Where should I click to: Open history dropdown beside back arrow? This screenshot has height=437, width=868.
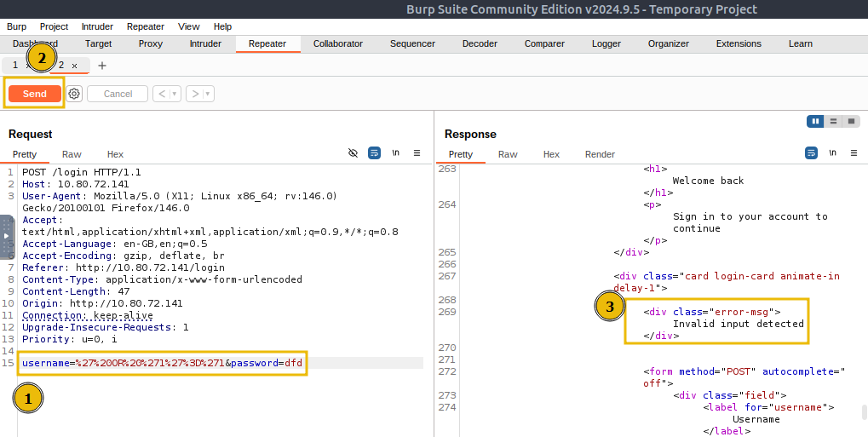tap(175, 94)
